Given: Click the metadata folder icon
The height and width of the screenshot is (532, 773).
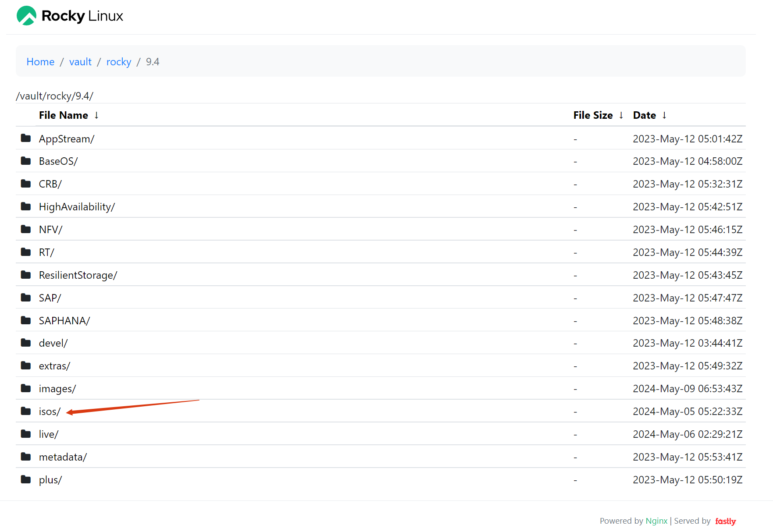Looking at the screenshot, I should (26, 457).
